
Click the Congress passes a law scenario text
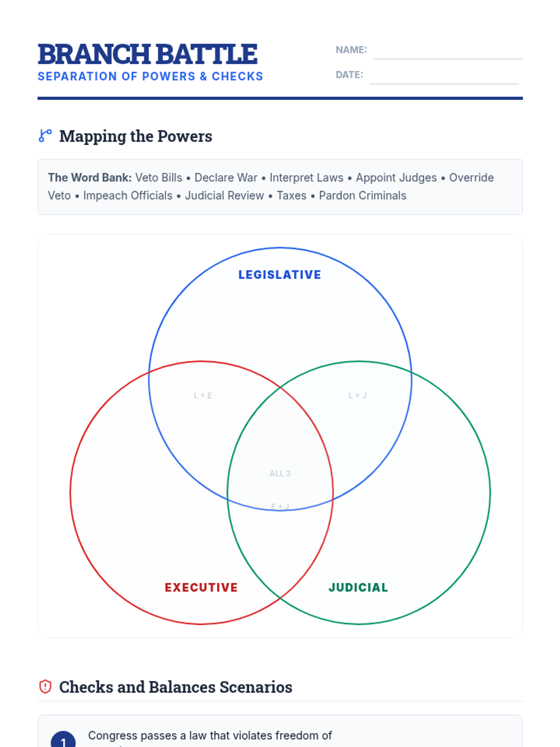click(210, 736)
